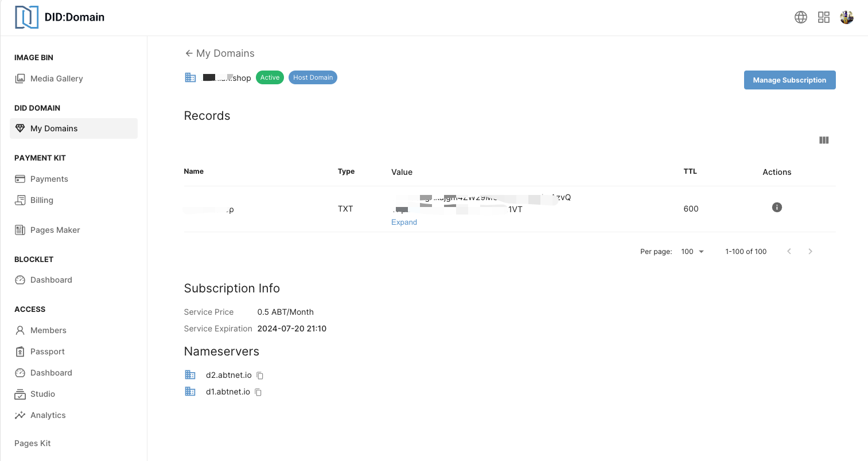This screenshot has height=461, width=868.
Task: Go to next page of records
Action: click(810, 251)
